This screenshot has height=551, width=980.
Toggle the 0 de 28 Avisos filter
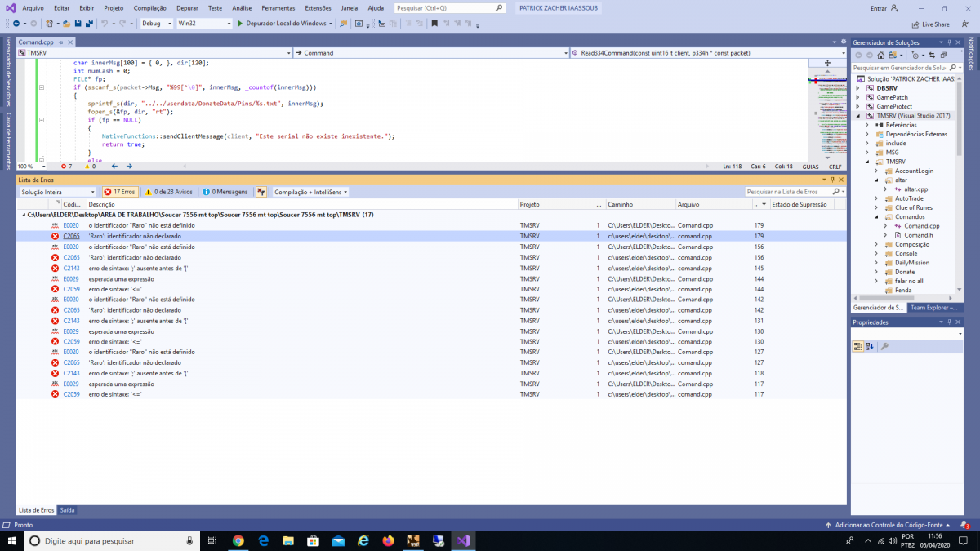169,192
